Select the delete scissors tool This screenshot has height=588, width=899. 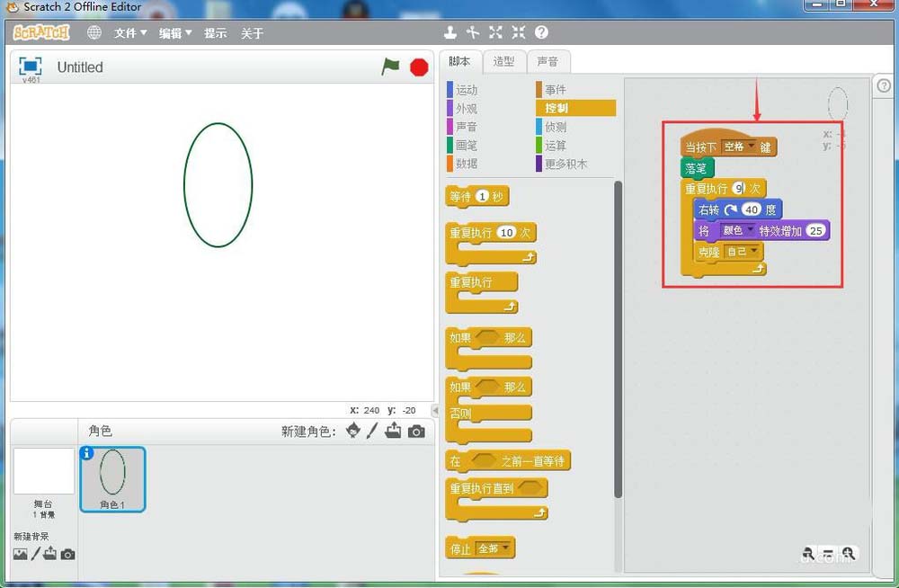click(x=473, y=32)
